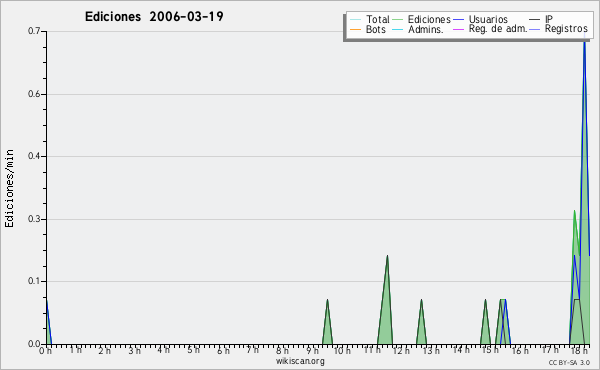
Task: Click the 'Admins.' legend label
Action: point(426,29)
